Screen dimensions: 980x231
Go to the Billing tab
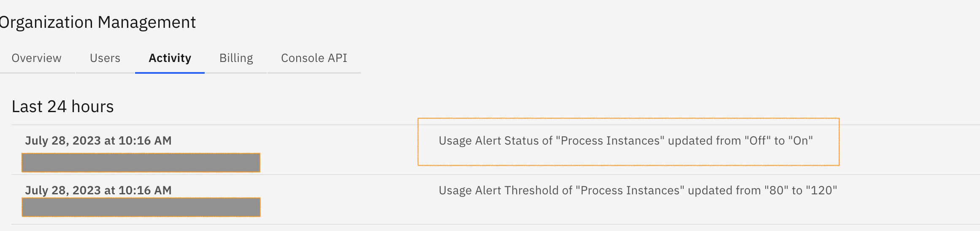[x=236, y=58]
